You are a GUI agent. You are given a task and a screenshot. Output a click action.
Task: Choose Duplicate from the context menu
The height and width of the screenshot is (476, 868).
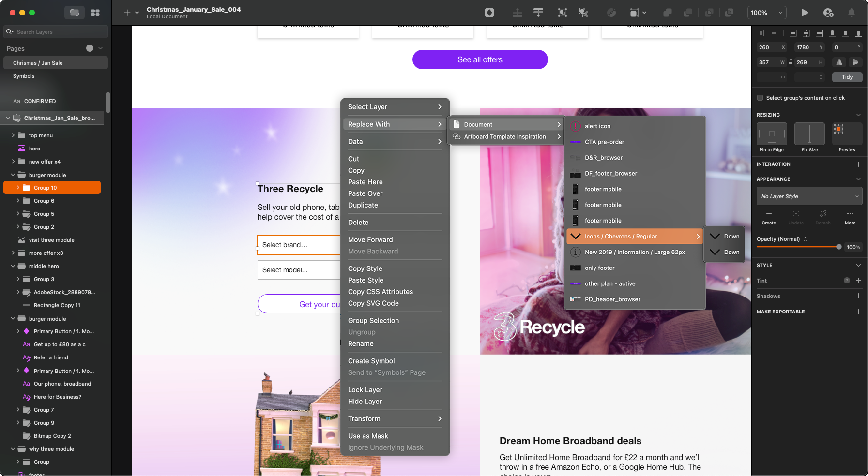coord(363,205)
